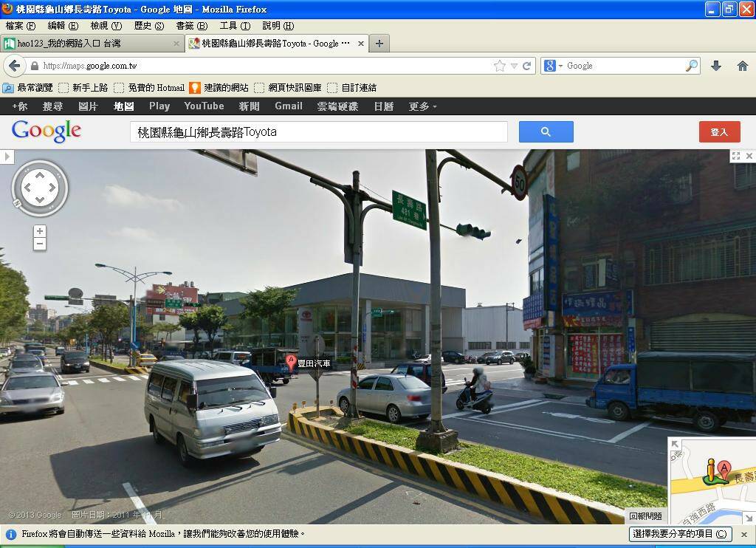Expand the 更多 dropdown in Google bar

422,106
